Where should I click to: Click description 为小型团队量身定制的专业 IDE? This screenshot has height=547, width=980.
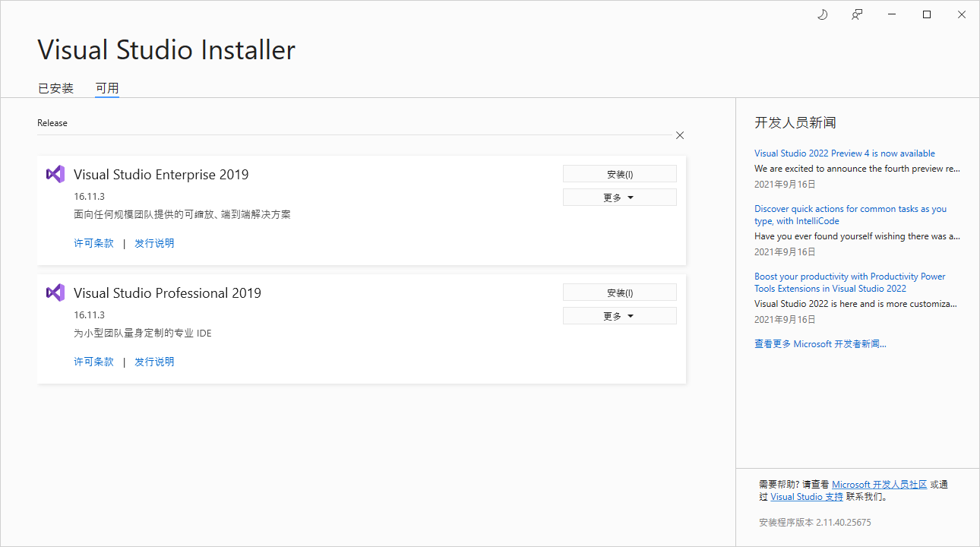click(x=143, y=334)
